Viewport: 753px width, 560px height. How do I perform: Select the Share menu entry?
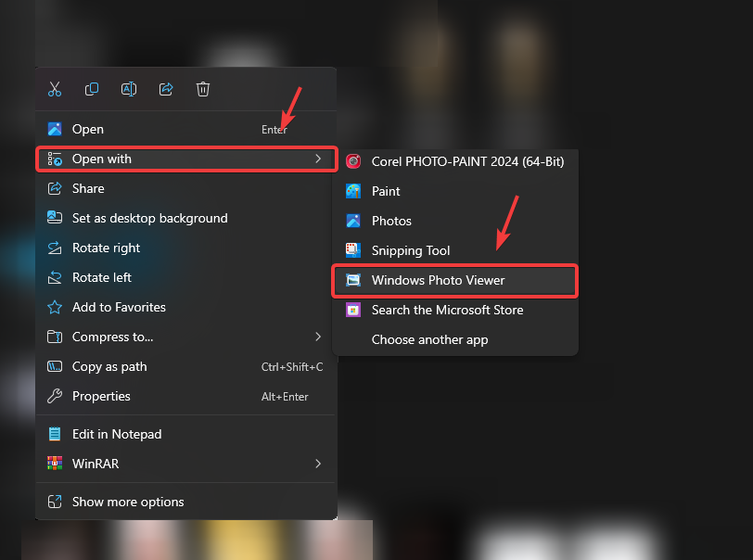click(x=185, y=188)
